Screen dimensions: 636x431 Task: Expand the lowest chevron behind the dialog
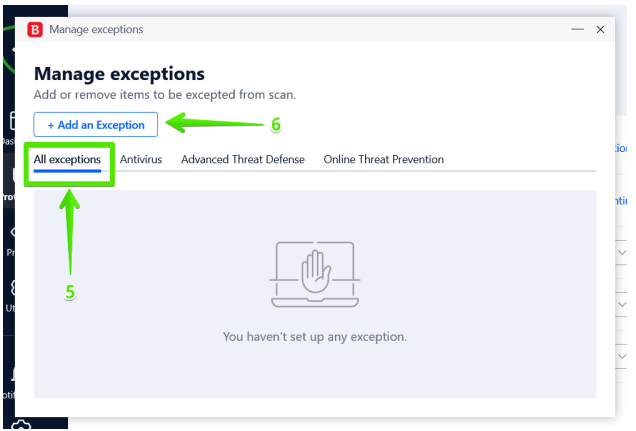click(x=622, y=356)
